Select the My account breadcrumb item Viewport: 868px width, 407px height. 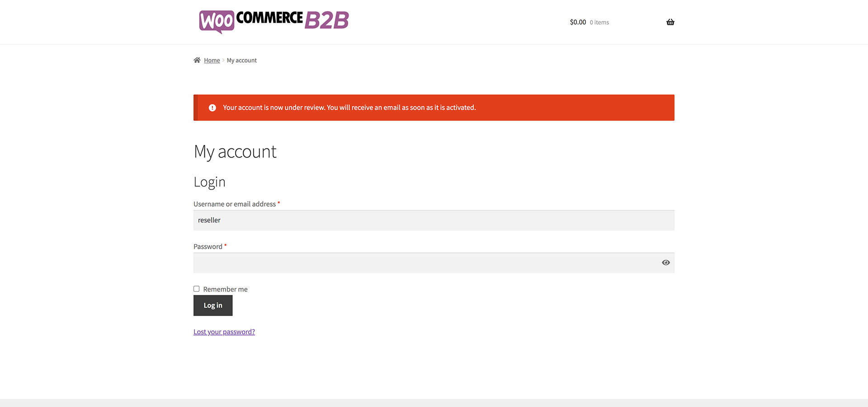pyautogui.click(x=241, y=61)
